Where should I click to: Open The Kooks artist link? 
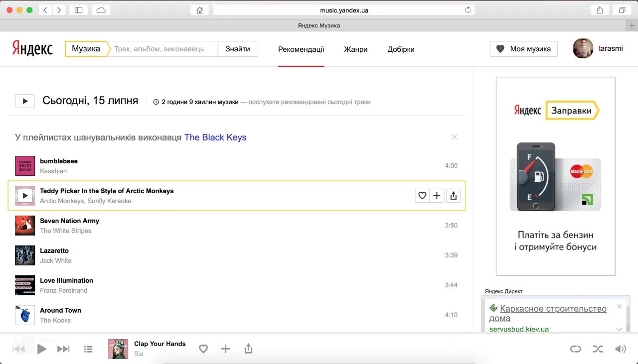pos(55,320)
